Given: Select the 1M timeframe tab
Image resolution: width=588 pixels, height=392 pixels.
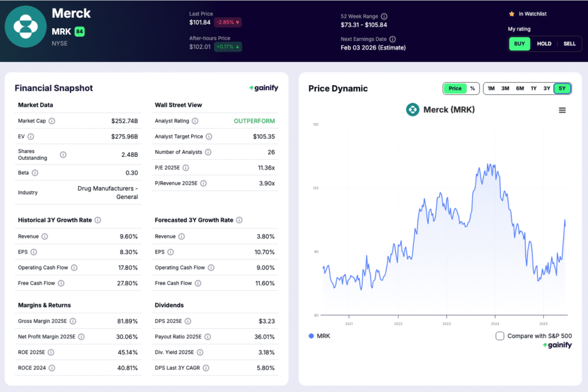Looking at the screenshot, I should click(x=491, y=89).
